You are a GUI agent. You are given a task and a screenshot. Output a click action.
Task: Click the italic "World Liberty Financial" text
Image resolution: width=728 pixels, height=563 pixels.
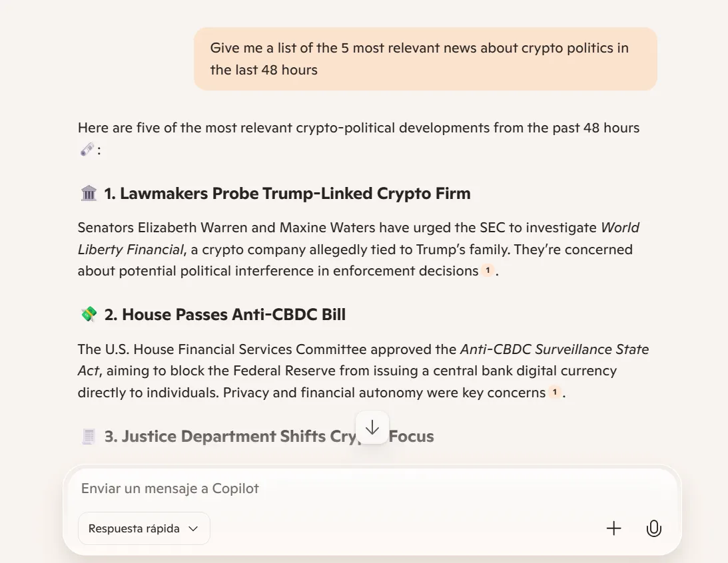(x=131, y=250)
